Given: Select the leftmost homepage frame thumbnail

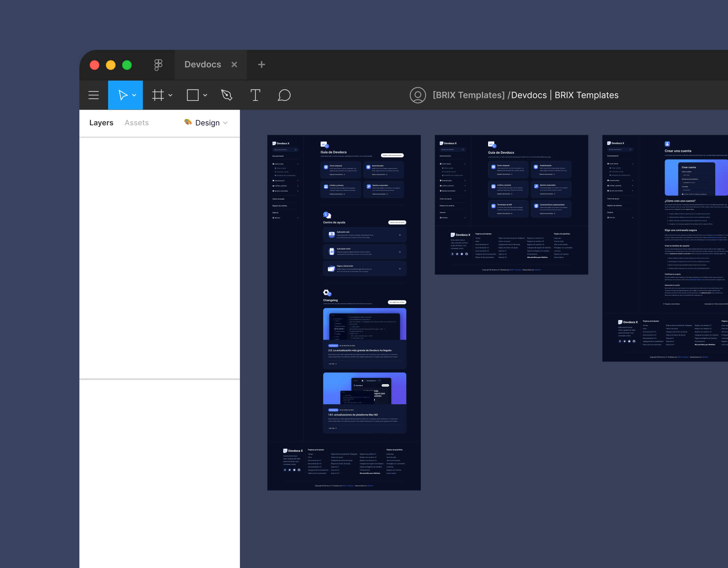Looking at the screenshot, I should [x=344, y=312].
